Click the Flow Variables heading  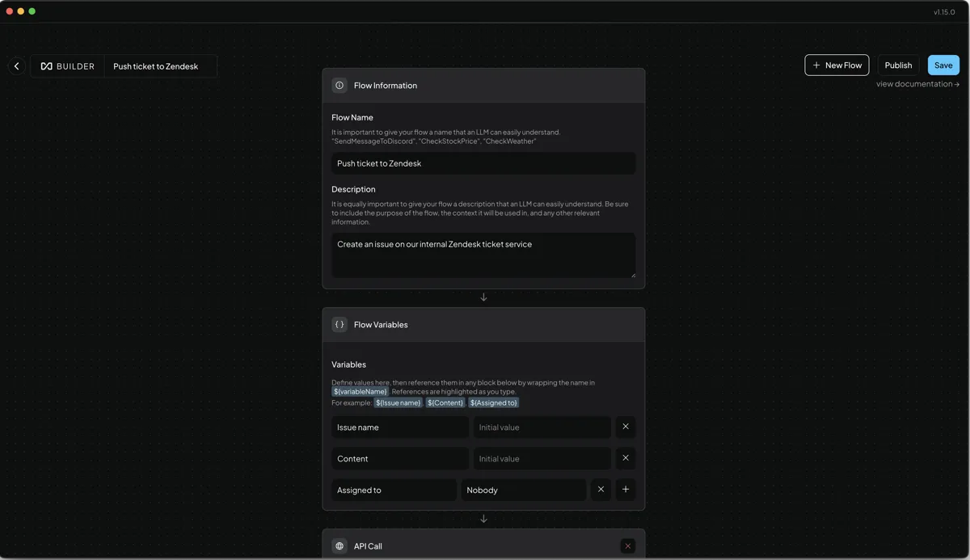(381, 325)
